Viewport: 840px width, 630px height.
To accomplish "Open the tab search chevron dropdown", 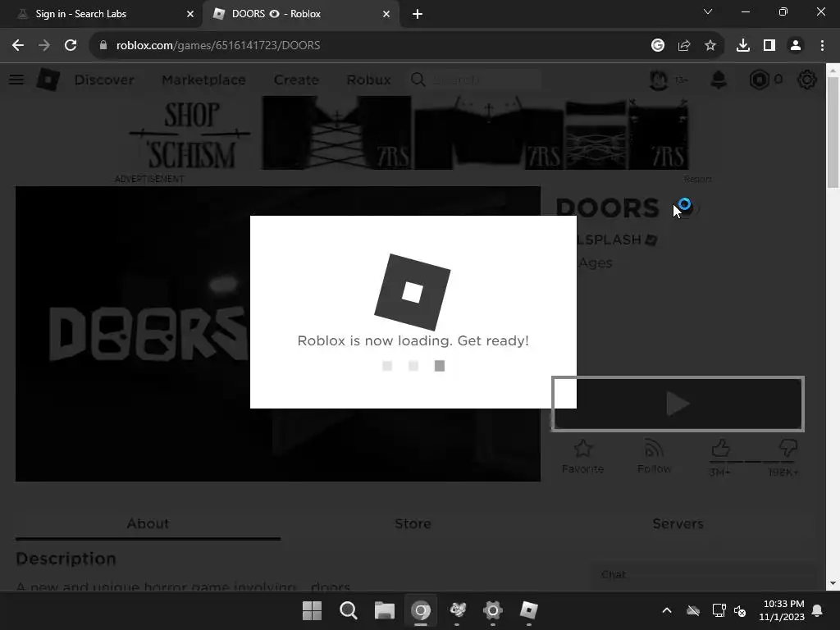I will coord(708,11).
